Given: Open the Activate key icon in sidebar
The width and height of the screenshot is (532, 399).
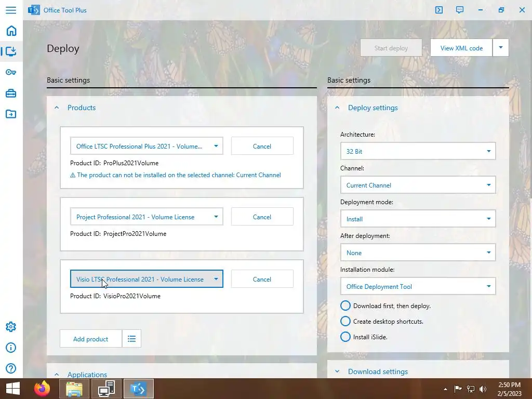Looking at the screenshot, I should point(11,72).
